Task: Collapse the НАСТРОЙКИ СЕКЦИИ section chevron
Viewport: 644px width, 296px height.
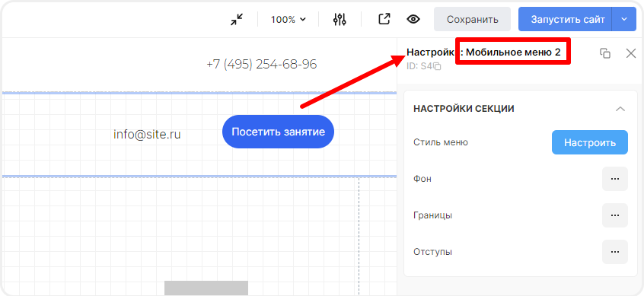Action: click(620, 110)
